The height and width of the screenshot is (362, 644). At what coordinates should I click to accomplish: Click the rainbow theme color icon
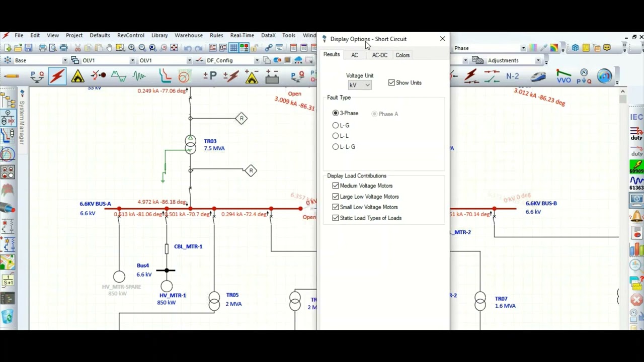coord(554,48)
